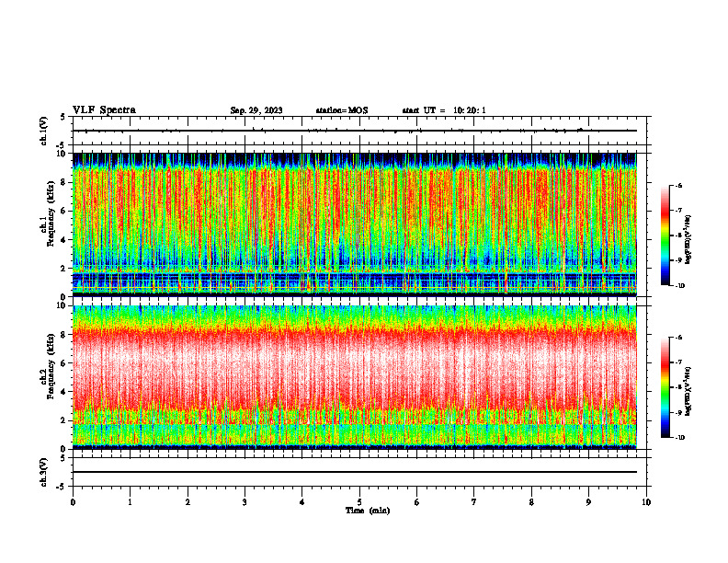Click the ch.1 frequency tick label "6"
This screenshot has width=728, height=563.
tap(65, 211)
